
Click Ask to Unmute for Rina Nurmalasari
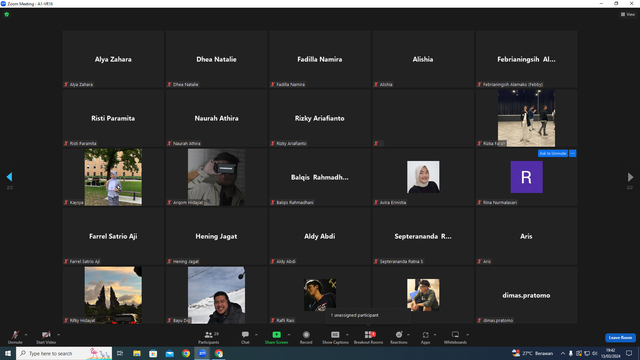click(553, 153)
